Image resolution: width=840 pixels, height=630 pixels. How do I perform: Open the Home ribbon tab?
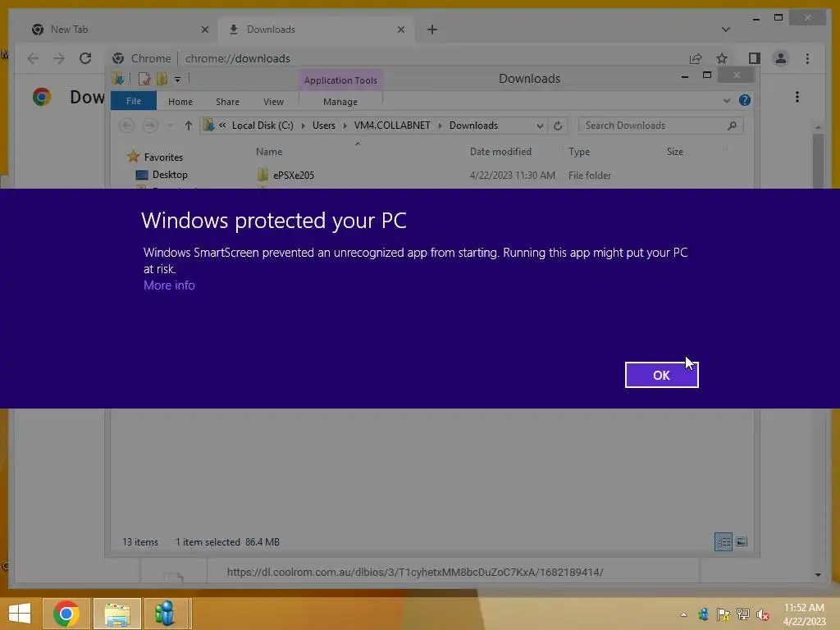tap(180, 101)
